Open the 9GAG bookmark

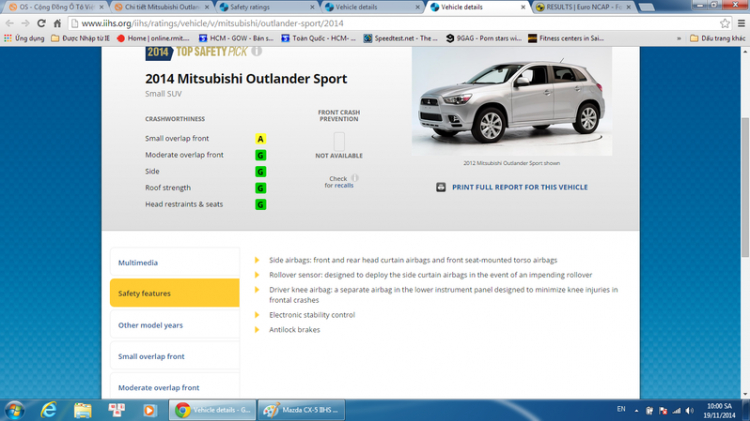[484, 38]
